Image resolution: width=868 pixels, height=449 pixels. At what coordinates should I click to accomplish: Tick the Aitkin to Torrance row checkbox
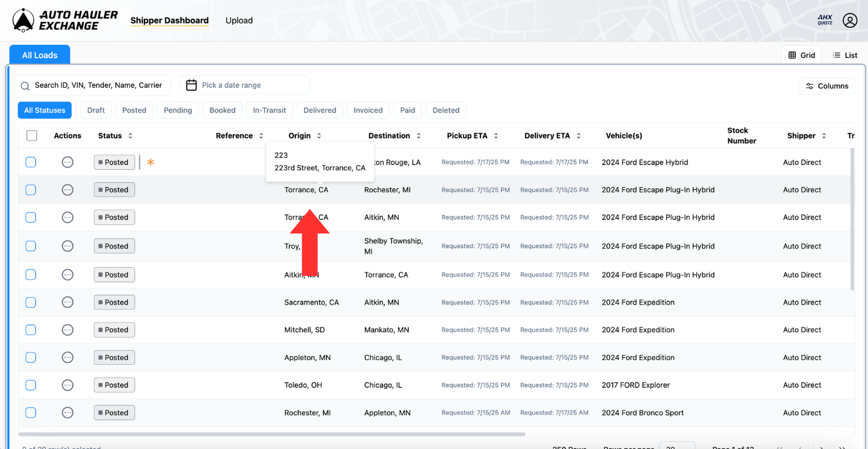coord(31,275)
